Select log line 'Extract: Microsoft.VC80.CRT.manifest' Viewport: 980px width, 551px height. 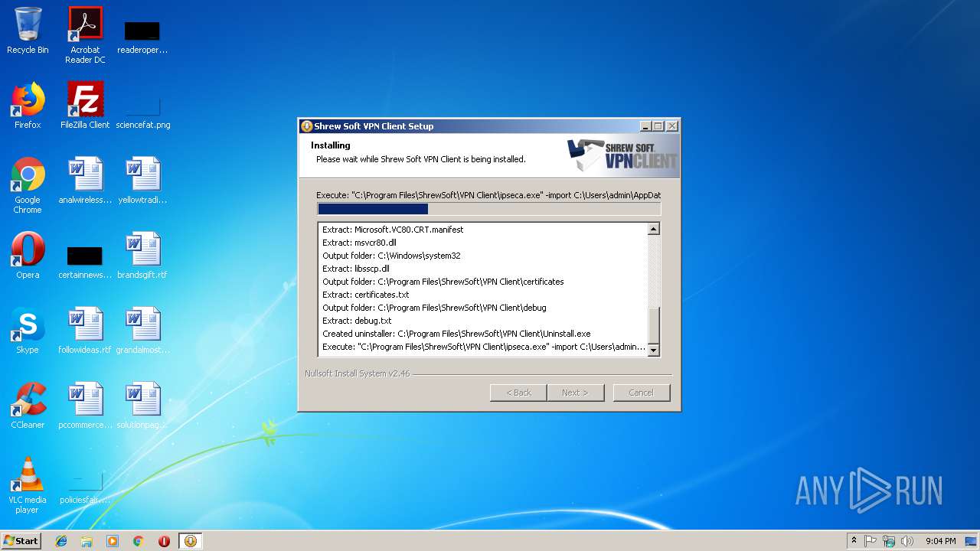[x=393, y=230]
